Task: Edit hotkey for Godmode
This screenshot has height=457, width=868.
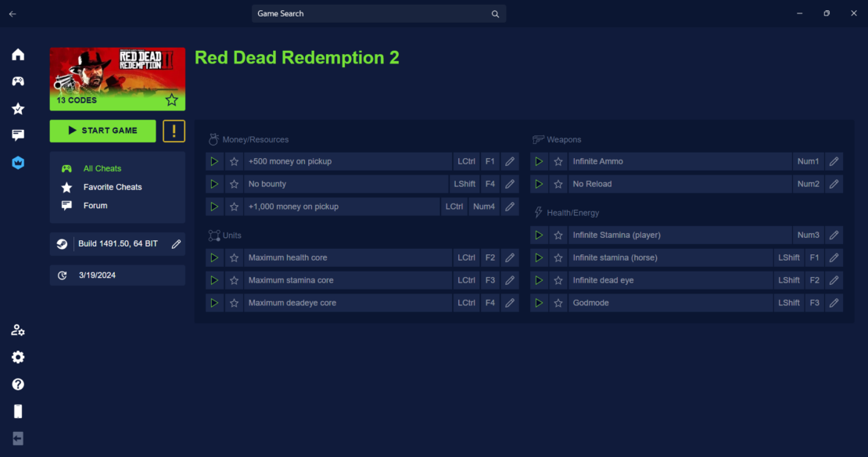Action: [x=834, y=303]
